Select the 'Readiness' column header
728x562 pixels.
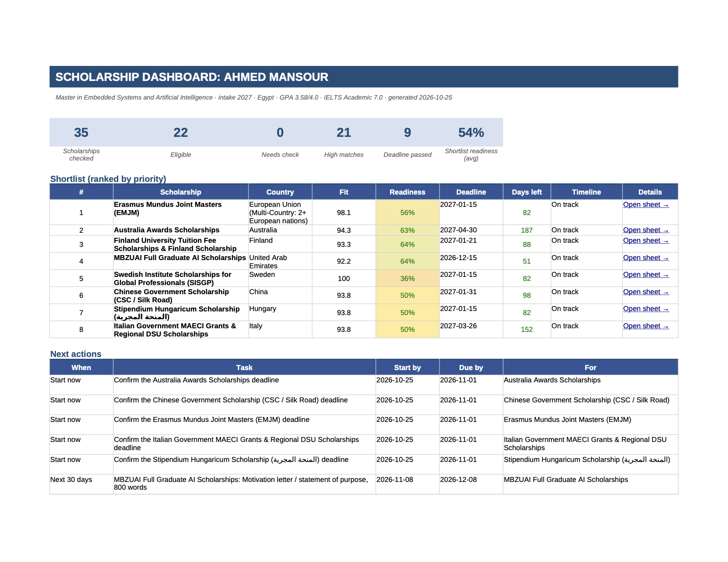(x=408, y=192)
